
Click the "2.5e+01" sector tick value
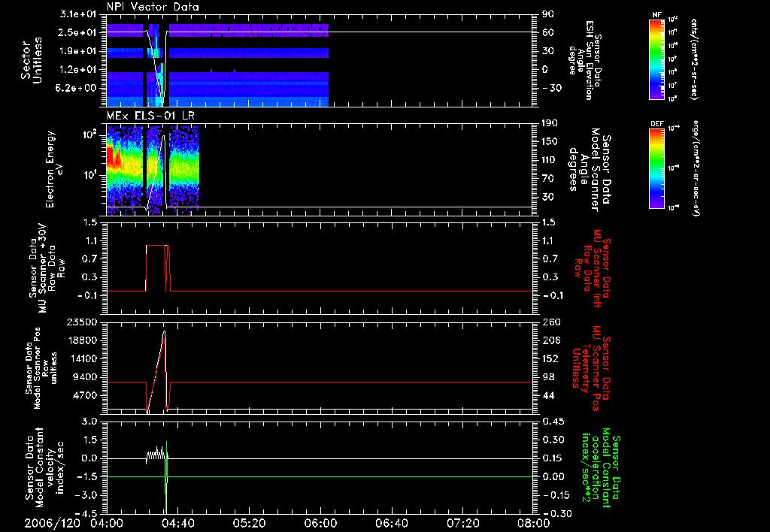tap(78, 32)
